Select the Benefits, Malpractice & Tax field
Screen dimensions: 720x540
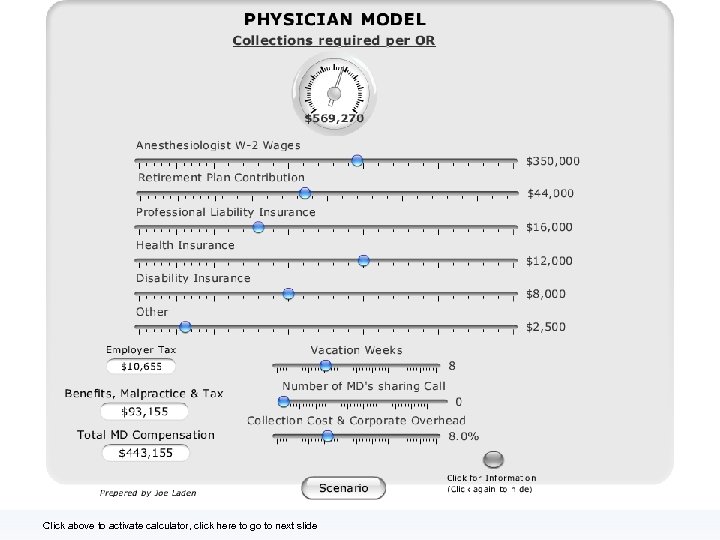[x=145, y=411]
